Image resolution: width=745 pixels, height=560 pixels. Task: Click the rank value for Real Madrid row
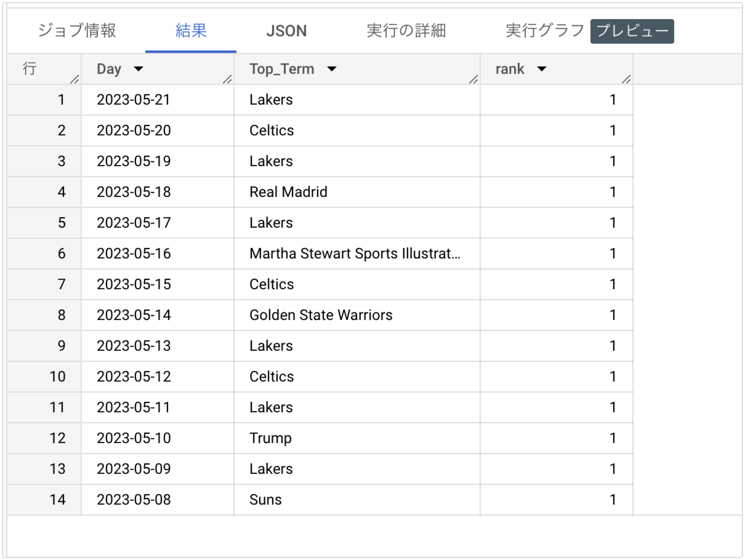pyautogui.click(x=613, y=192)
